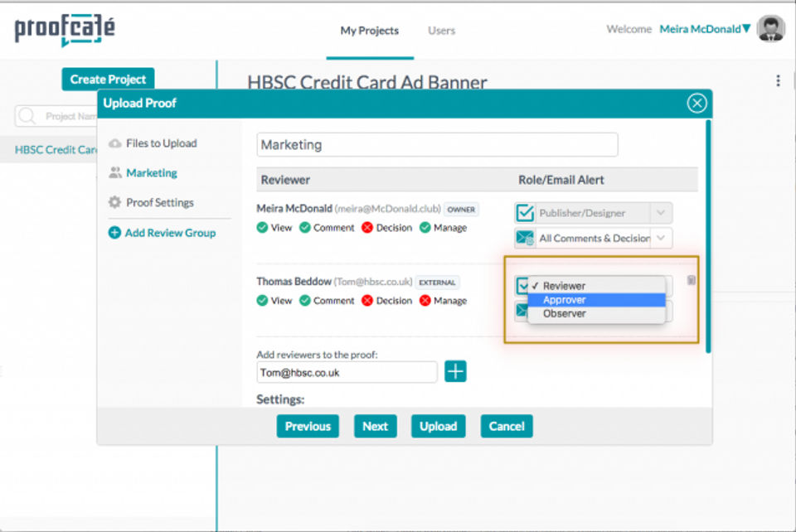Click the proofcafé logo
The image size is (796, 532).
pyautogui.click(x=65, y=30)
